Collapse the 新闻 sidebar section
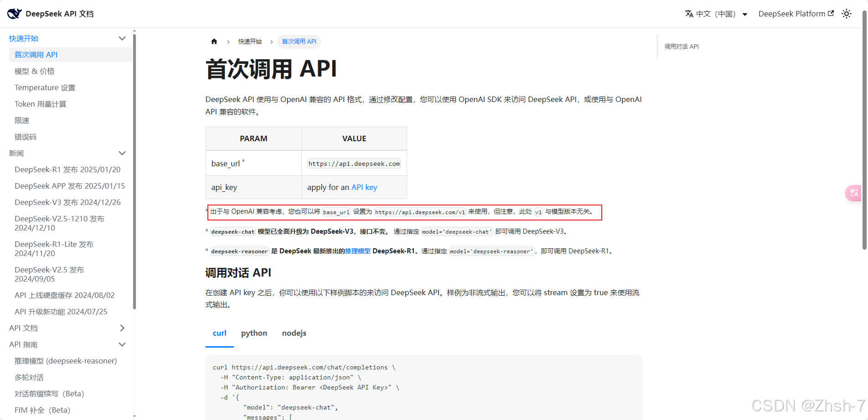 pos(122,153)
